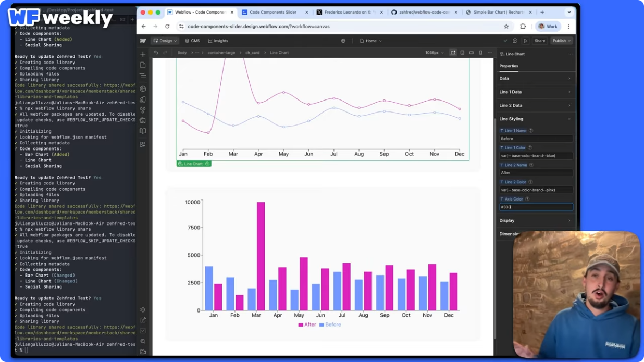Open Chrome extensions puzzle icon
Viewport: 644px width, 362px height.
pos(523,27)
